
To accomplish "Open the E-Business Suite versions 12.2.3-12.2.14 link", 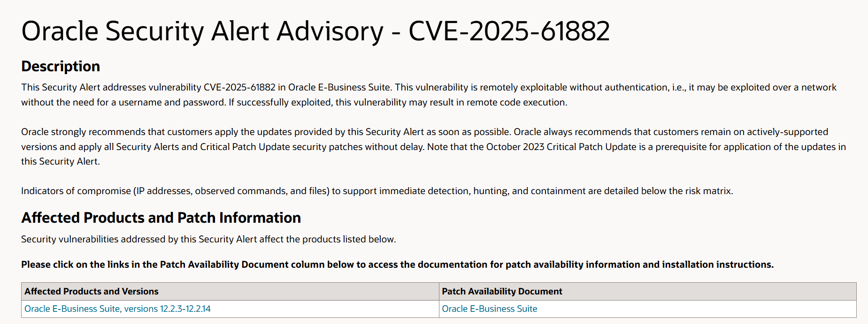I will (x=117, y=309).
